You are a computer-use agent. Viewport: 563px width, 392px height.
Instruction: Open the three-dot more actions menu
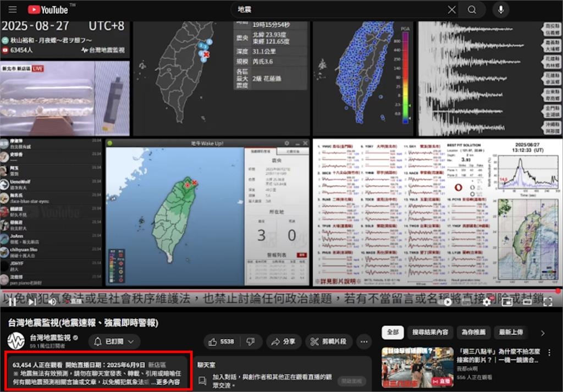363,341
